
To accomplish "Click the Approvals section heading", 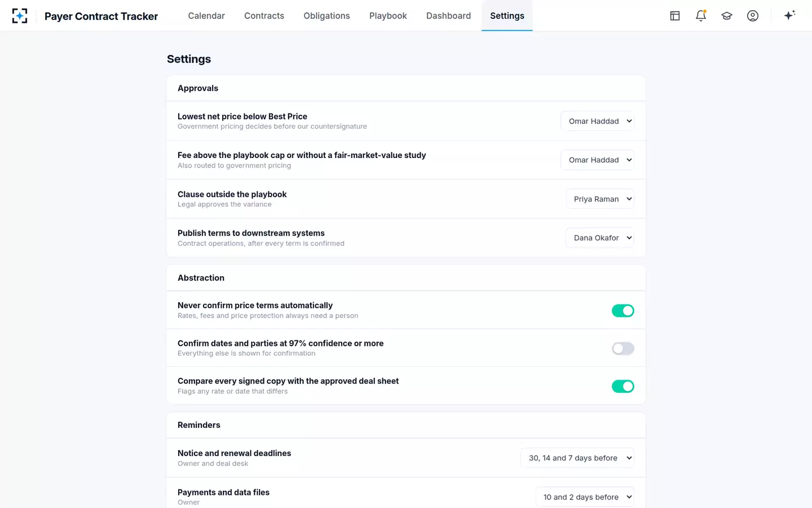I will (x=198, y=88).
